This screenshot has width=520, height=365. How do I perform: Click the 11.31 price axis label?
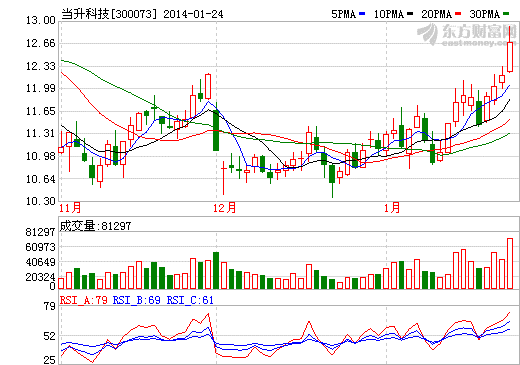[x=41, y=133]
